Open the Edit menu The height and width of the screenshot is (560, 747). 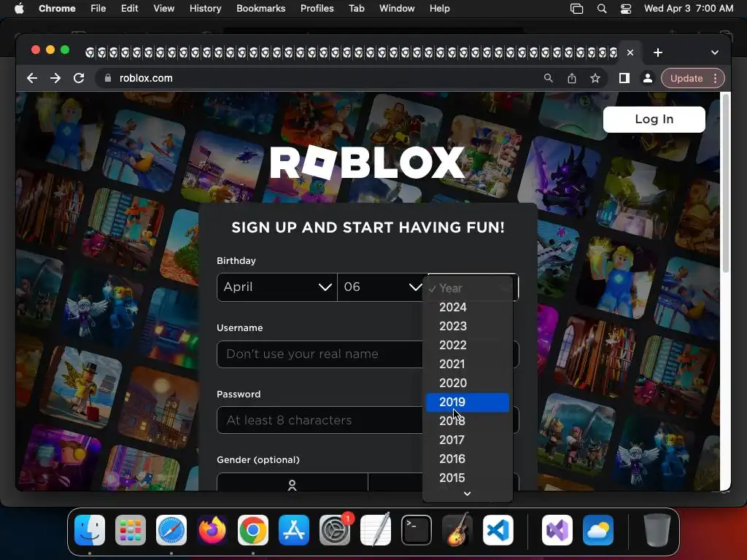129,9
